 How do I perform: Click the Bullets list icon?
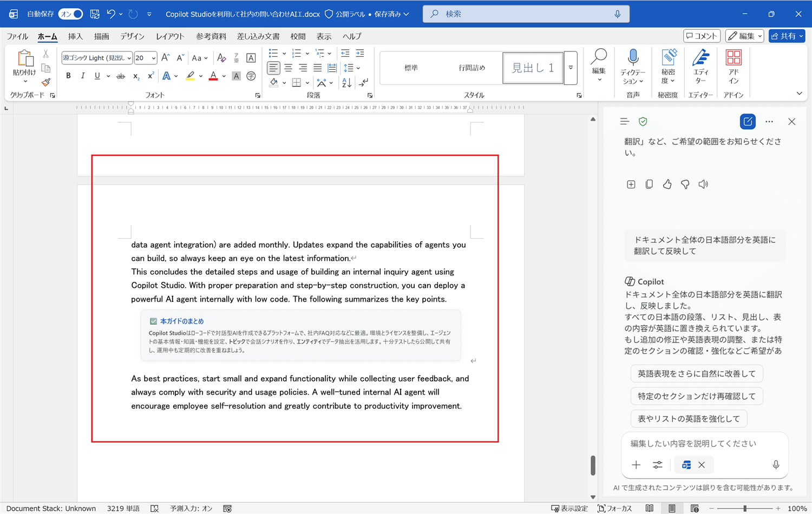(x=273, y=54)
